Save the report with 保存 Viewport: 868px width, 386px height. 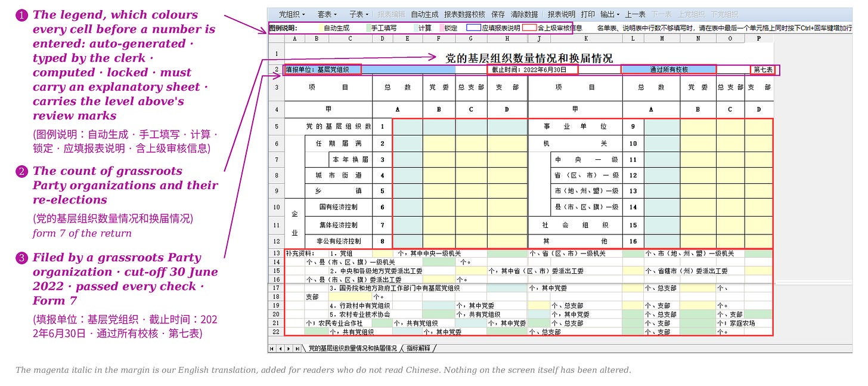coord(498,14)
